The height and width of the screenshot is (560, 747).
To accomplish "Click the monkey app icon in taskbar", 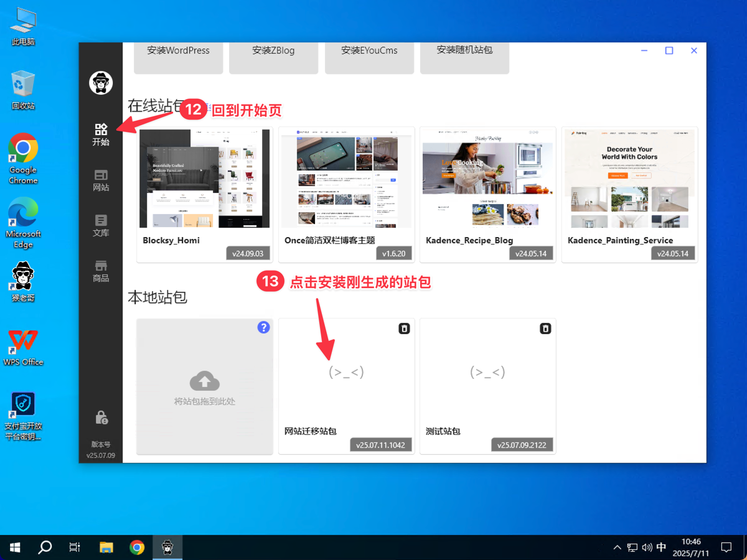I will click(x=167, y=548).
